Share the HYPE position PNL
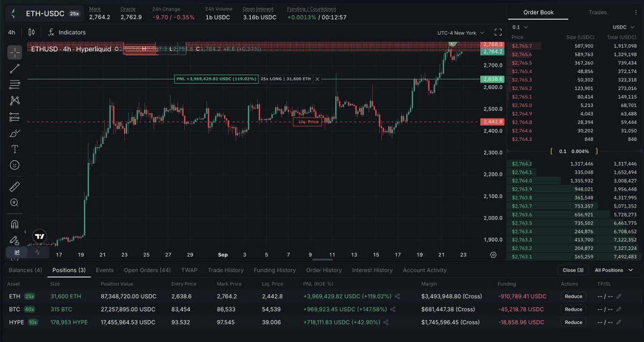This screenshot has height=342, width=644. [386, 322]
